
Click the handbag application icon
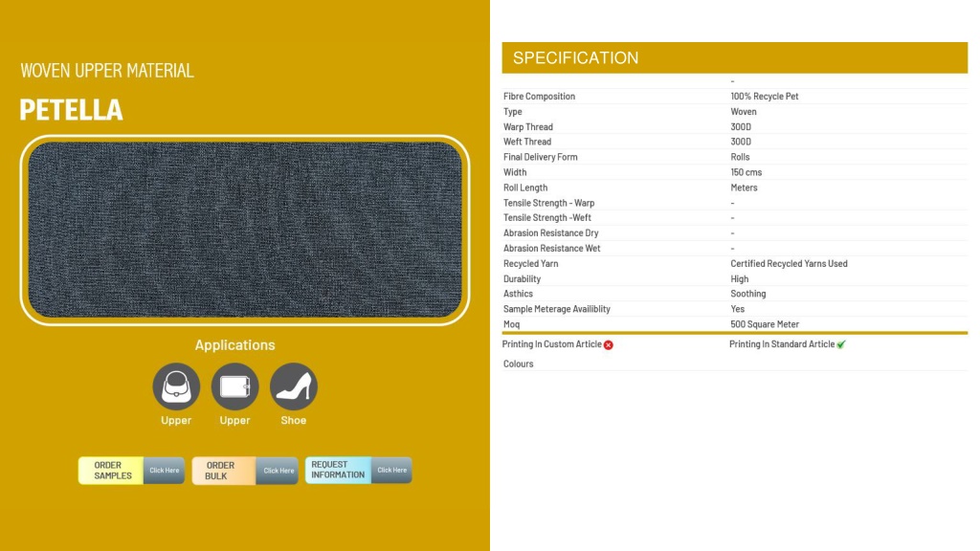click(176, 386)
